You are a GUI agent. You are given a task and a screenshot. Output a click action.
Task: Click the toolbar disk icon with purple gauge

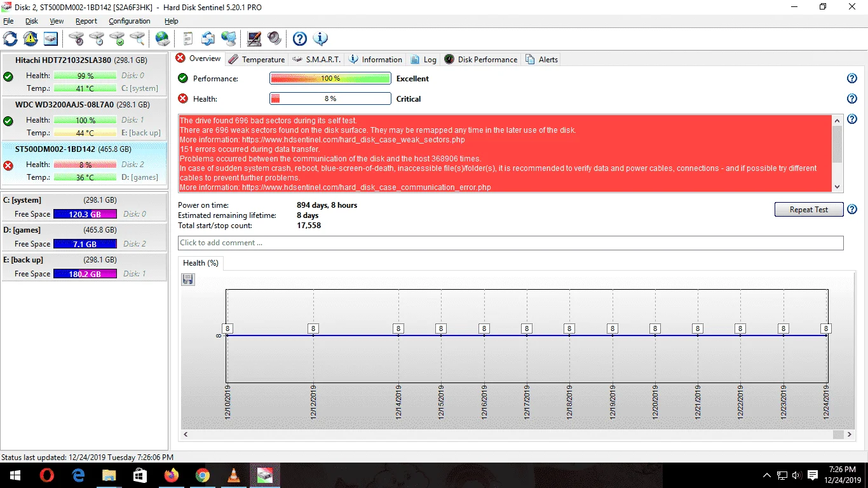[x=76, y=39]
